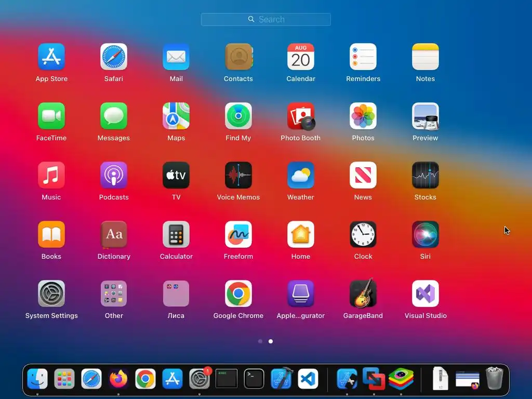Open the Instruments icon in the Dock

[347, 379]
